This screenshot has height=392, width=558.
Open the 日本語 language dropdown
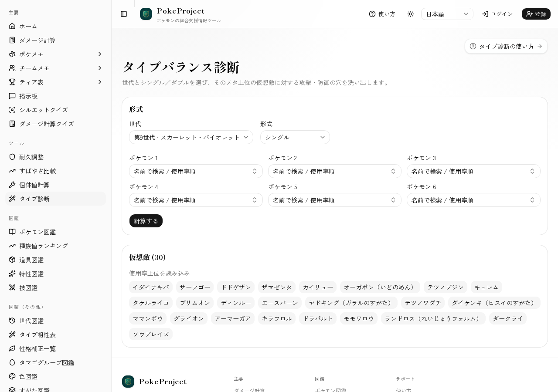[x=447, y=14]
